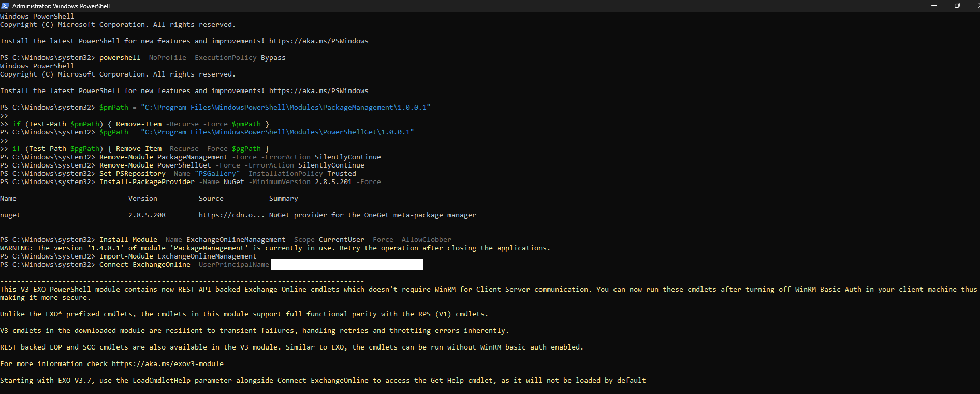Click the "Unlike the EXO* prefixed cmdlets" line
This screenshot has height=394, width=980.
point(244,314)
